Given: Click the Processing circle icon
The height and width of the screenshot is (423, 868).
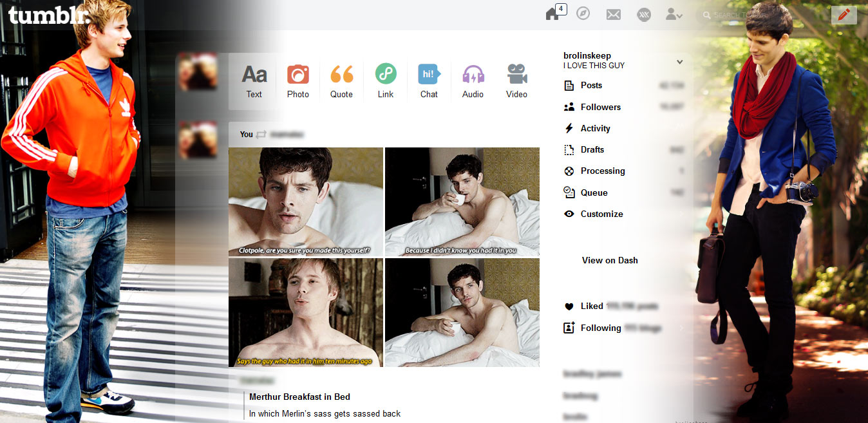Looking at the screenshot, I should pyautogui.click(x=569, y=171).
